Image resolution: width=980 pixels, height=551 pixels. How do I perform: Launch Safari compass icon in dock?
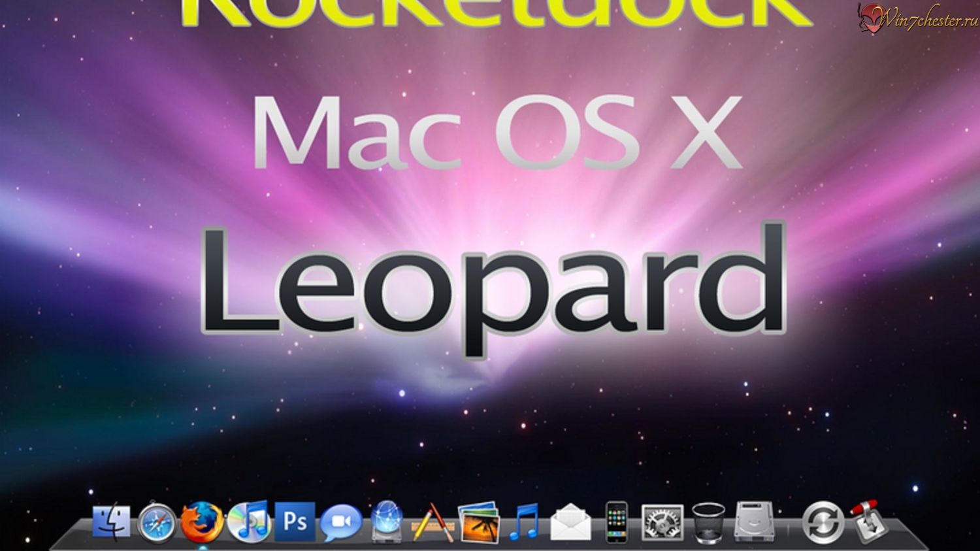[157, 523]
